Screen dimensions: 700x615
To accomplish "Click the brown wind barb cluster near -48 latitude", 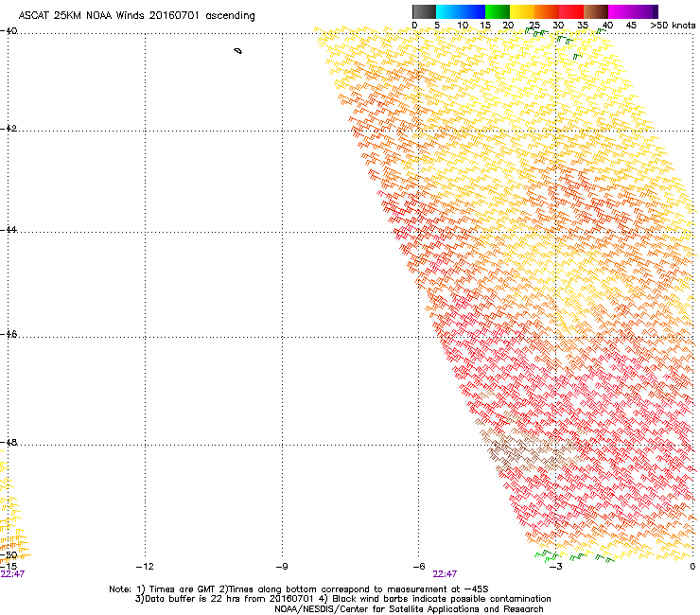I will [532, 448].
